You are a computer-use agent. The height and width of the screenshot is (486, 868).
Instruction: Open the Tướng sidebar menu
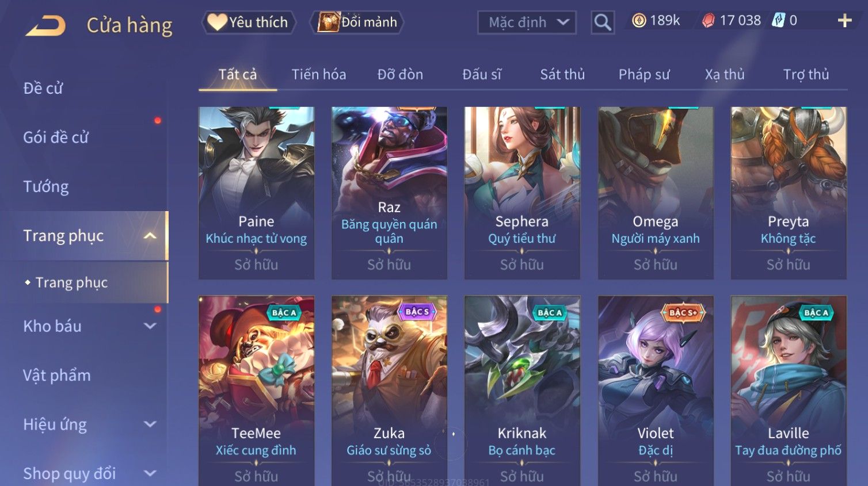point(46,187)
